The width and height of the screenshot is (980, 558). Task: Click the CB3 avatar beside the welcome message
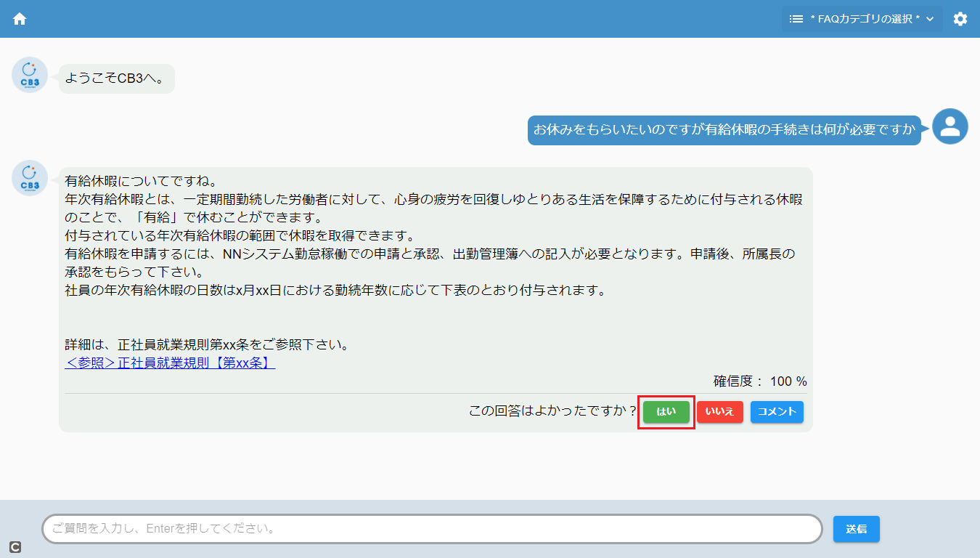pos(30,75)
